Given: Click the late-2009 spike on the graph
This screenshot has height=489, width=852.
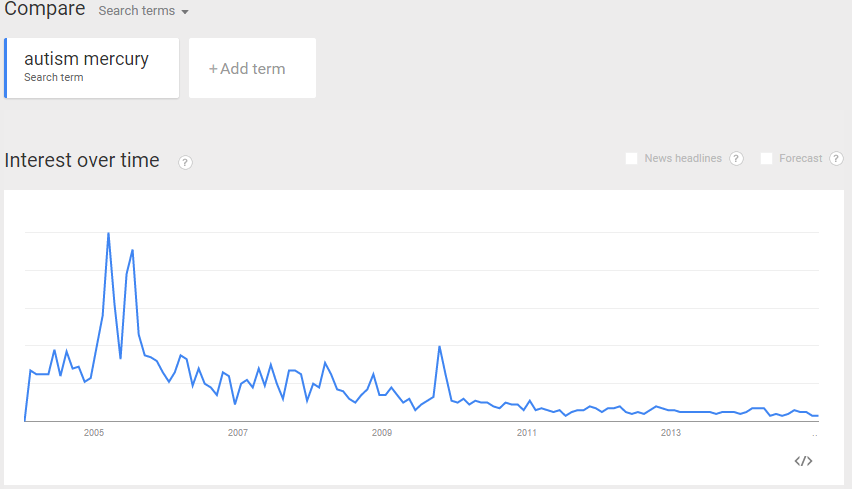Looking at the screenshot, I should coord(439,347).
